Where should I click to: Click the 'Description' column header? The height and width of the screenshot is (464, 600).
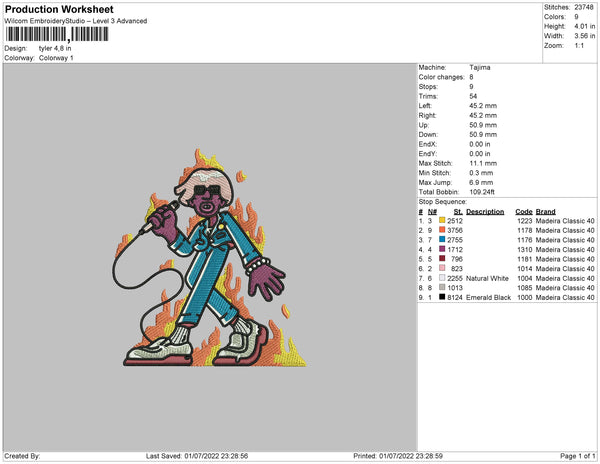(485, 212)
